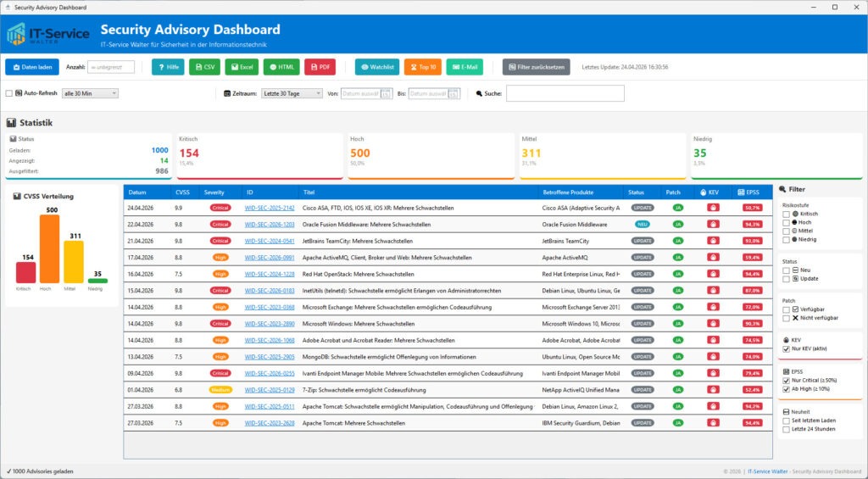Click the 94,3% EPSS badge for Oracle Fusion

pos(753,225)
